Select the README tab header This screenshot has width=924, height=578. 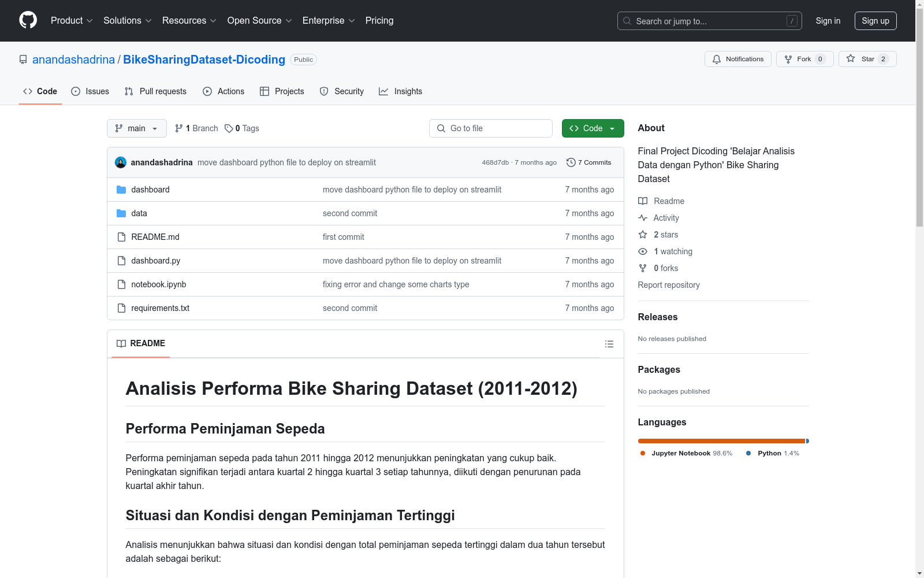point(141,343)
